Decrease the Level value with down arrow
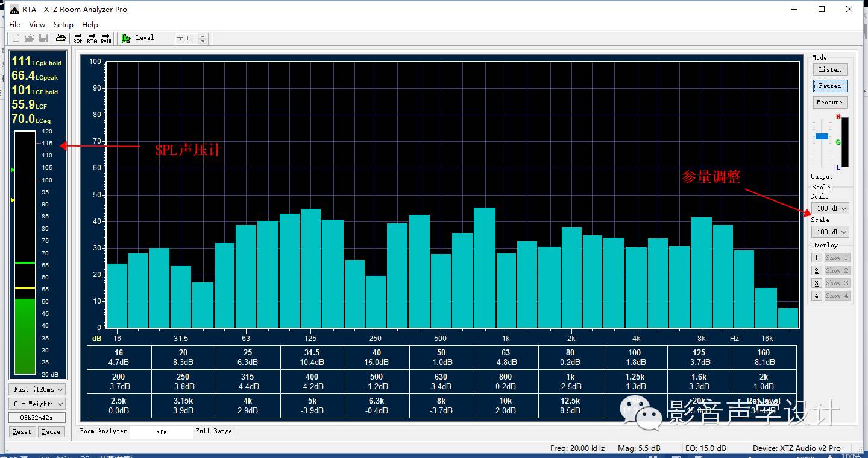The image size is (868, 458). tap(203, 41)
